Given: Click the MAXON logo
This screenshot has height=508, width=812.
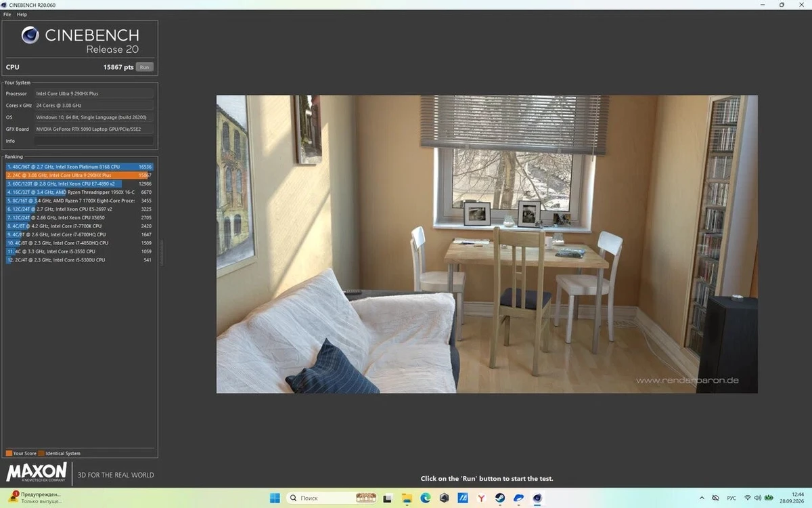Looking at the screenshot, I should (37, 472).
